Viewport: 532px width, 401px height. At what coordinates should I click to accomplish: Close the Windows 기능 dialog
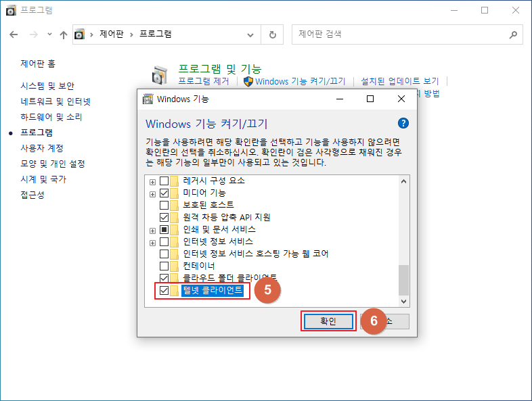401,99
